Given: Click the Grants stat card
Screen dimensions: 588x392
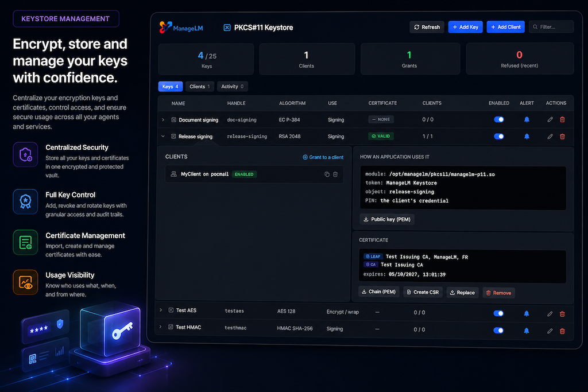Looking at the screenshot, I should pyautogui.click(x=410, y=59).
